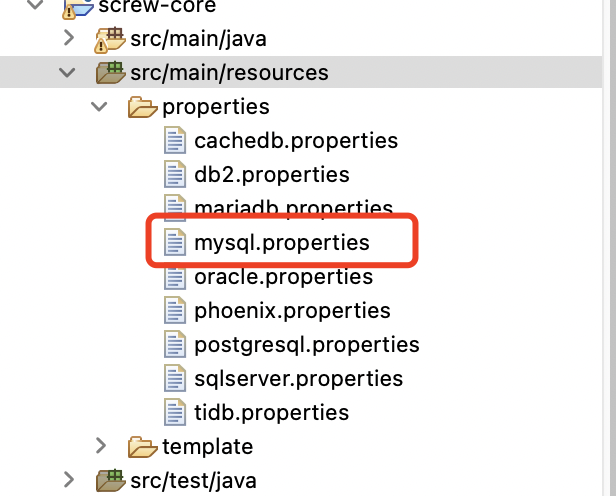This screenshot has height=496, width=616.
Task: Select the phoenix.properties file
Action: pyautogui.click(x=292, y=311)
